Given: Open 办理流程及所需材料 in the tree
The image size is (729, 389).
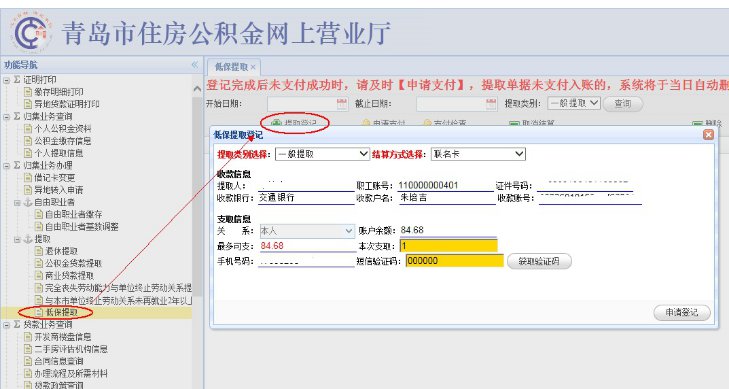Looking at the screenshot, I should click(x=71, y=373).
